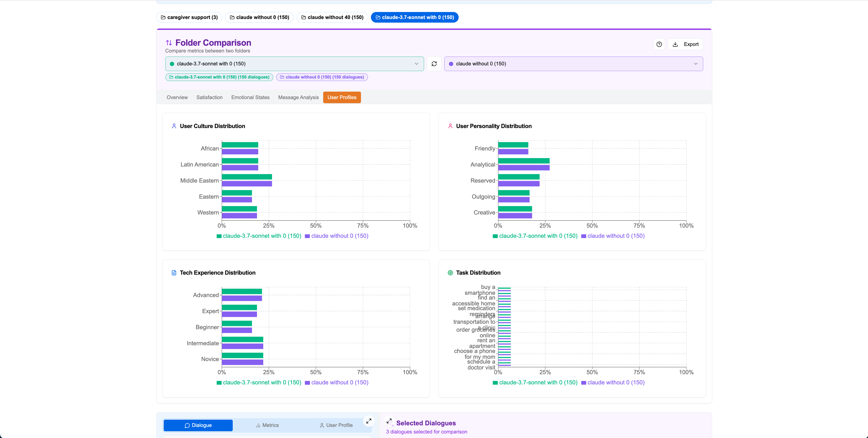
Task: Toggle purple legend in User Personality chart
Action: pos(613,236)
